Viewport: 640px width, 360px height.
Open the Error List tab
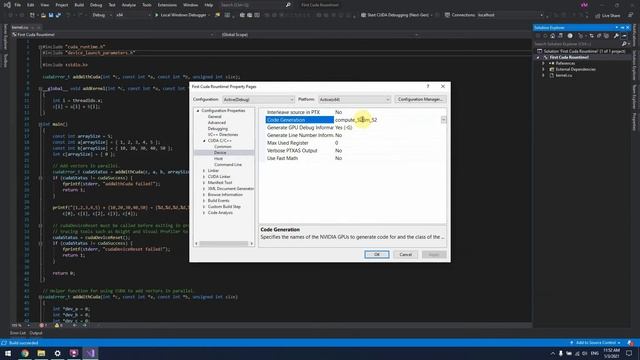pyautogui.click(x=18, y=333)
